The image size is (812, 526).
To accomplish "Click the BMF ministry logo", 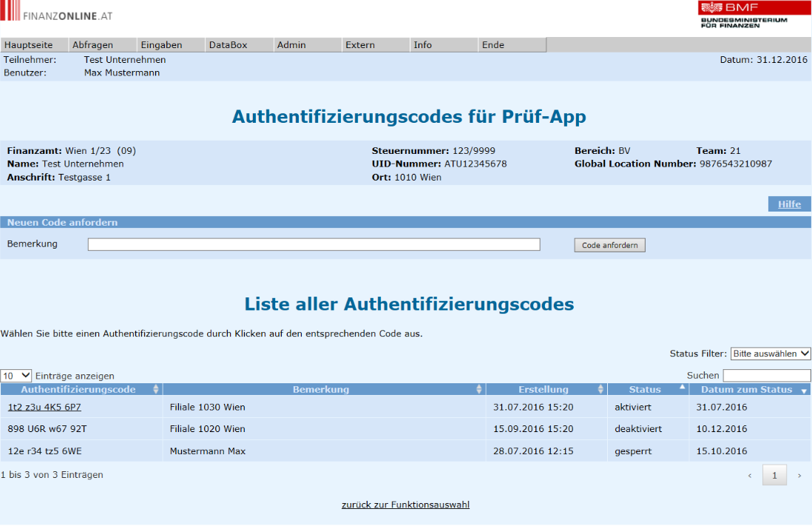I will [x=742, y=15].
